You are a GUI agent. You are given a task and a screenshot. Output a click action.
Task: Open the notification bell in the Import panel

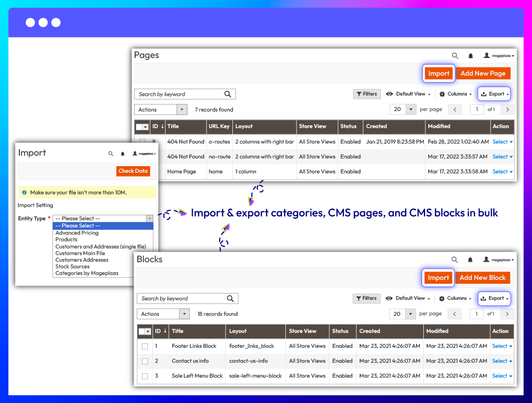123,153
